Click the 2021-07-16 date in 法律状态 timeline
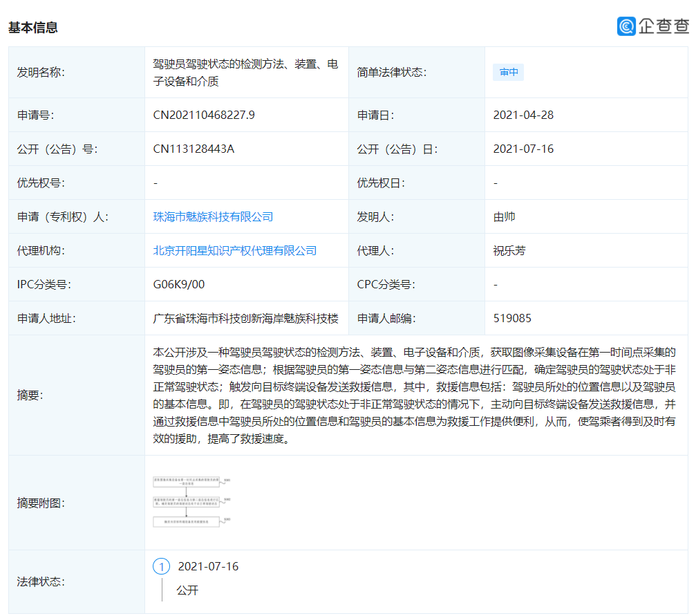This screenshot has width=696, height=616. tap(208, 567)
